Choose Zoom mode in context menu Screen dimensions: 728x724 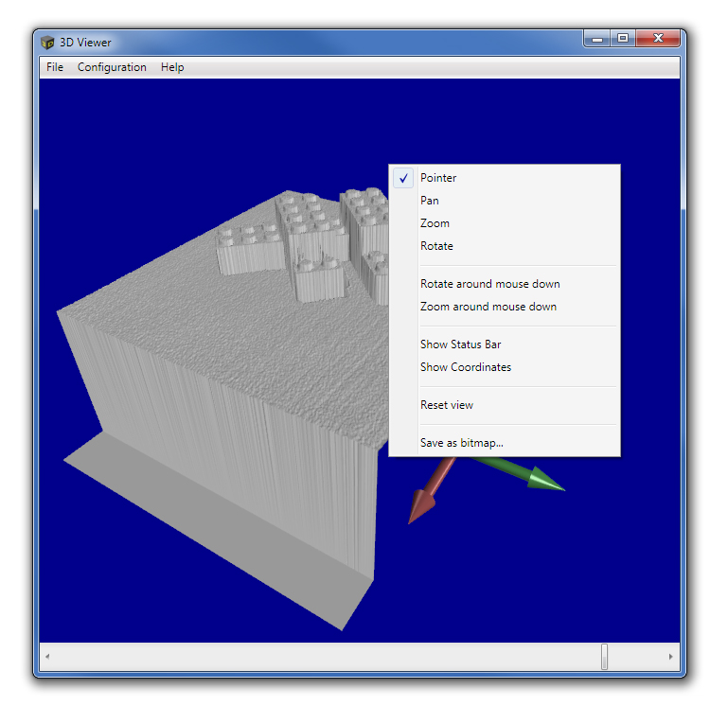[435, 223]
